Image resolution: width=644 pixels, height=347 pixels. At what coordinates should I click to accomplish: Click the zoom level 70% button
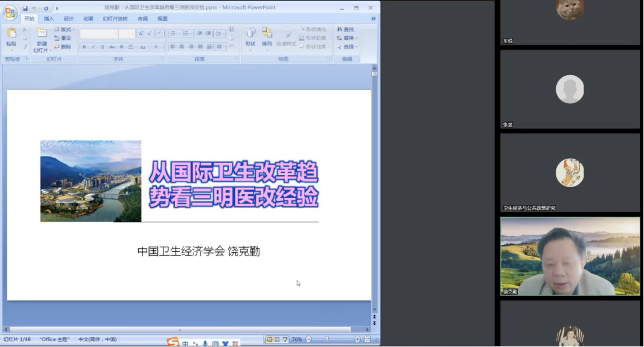click(x=297, y=339)
